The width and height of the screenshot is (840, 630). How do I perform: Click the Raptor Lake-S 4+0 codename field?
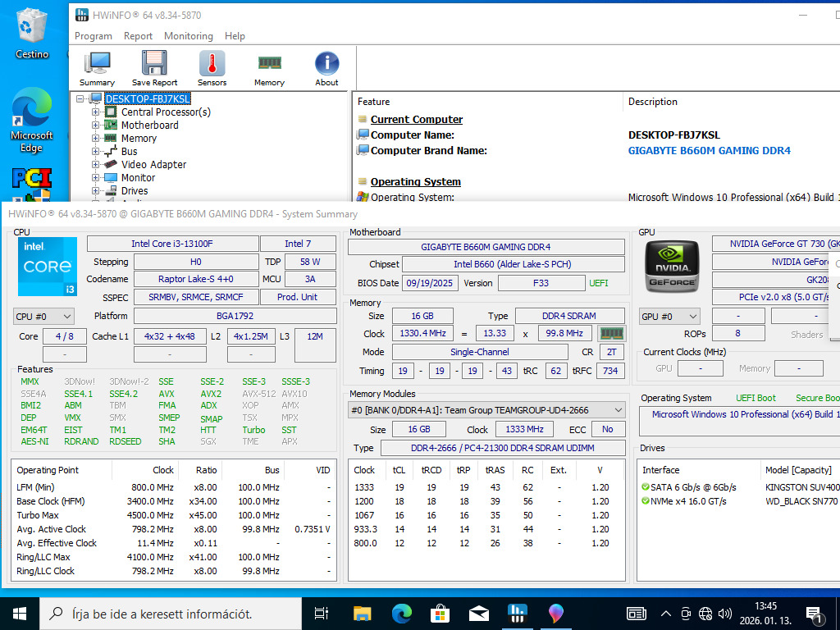195,279
